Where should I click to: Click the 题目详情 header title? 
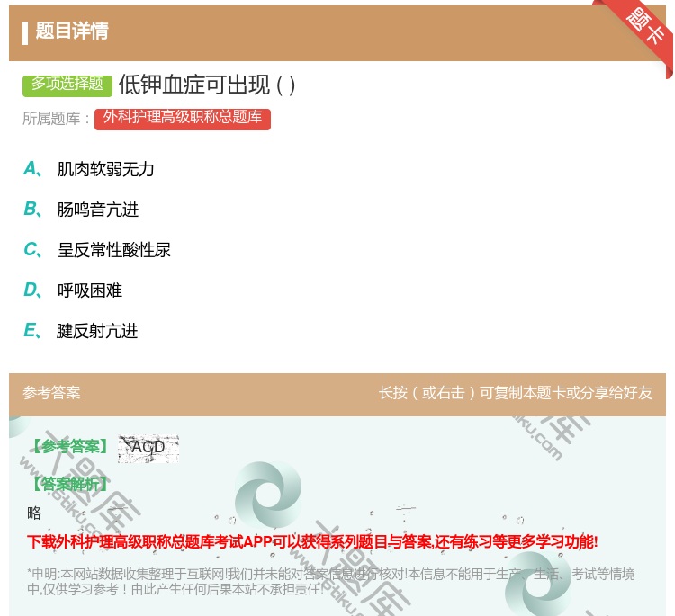coord(72,31)
